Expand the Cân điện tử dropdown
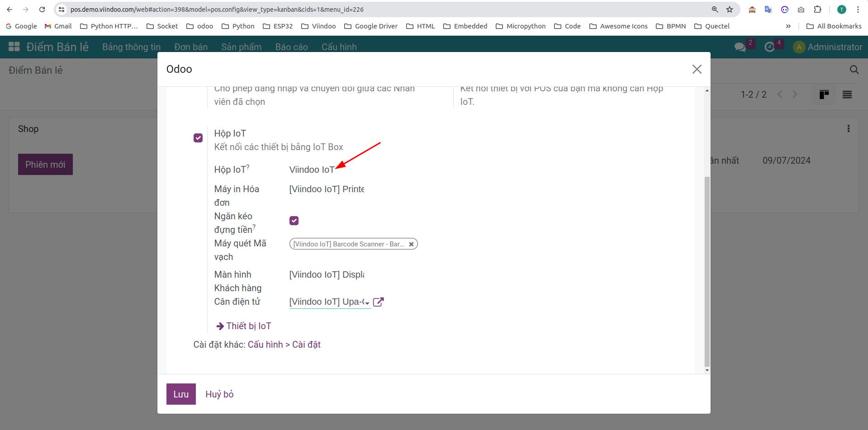 pyautogui.click(x=367, y=302)
